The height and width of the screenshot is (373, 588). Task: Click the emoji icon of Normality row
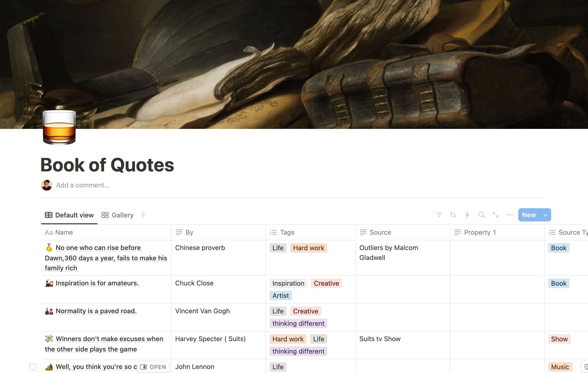pos(49,311)
